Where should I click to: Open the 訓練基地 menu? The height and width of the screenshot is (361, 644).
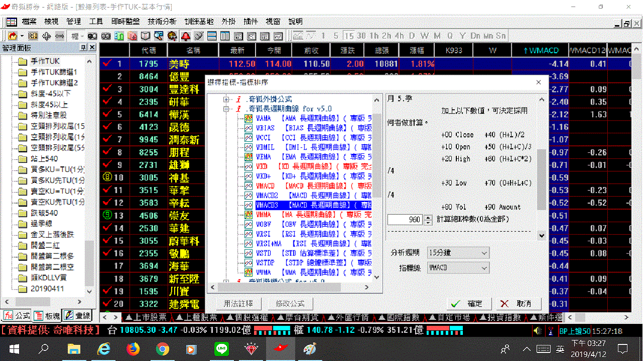199,22
